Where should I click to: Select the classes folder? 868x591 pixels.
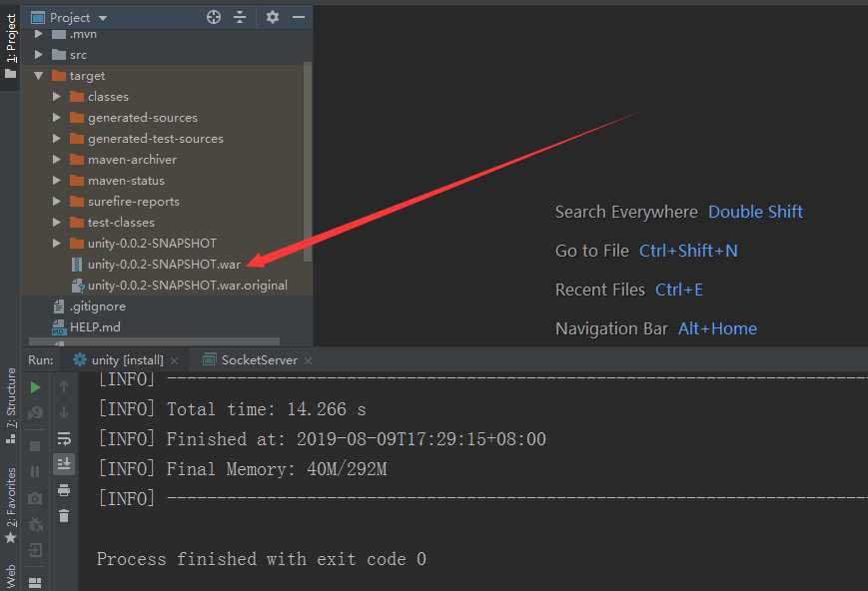coord(108,97)
